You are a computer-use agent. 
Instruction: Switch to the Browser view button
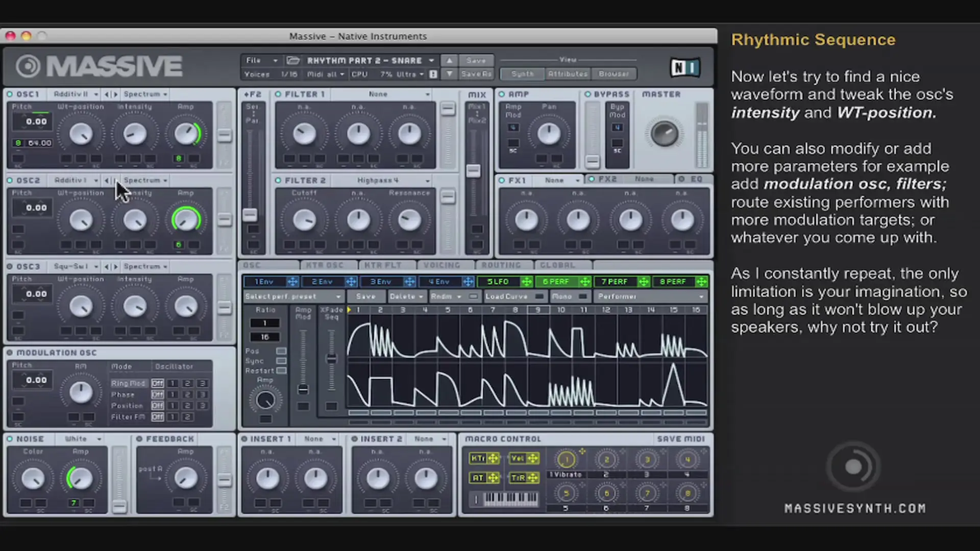tap(614, 74)
